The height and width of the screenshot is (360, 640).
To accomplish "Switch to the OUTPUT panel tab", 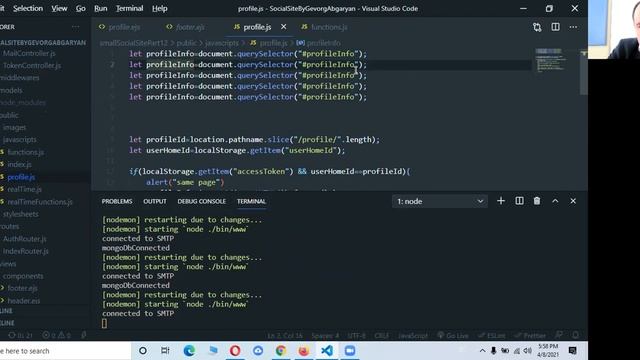I will point(155,201).
